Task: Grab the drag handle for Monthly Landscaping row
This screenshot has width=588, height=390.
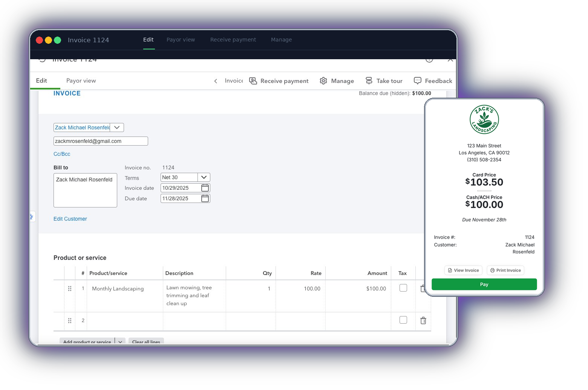Action: point(70,289)
